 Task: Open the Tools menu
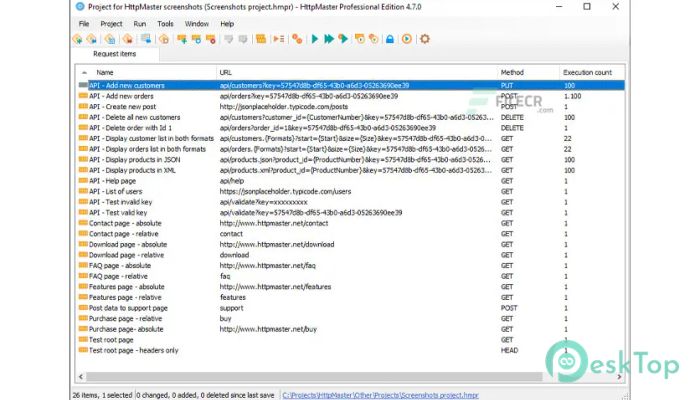point(165,24)
